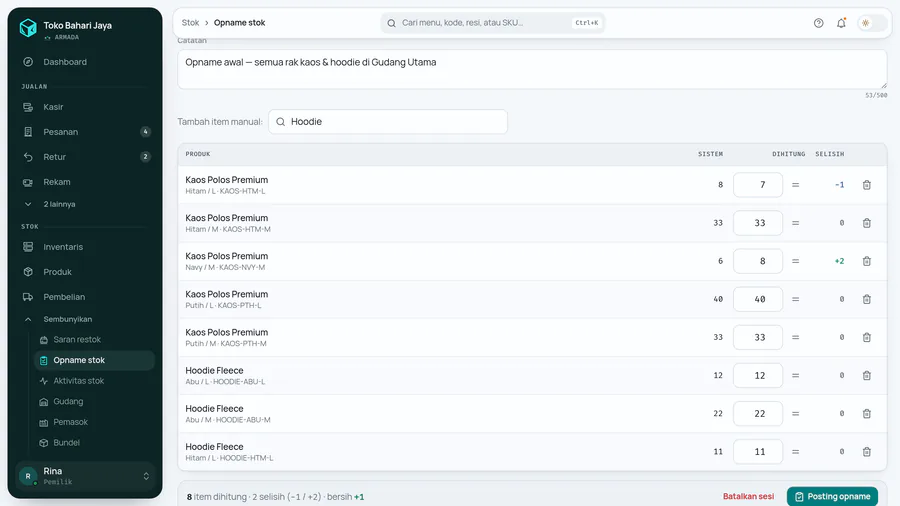Edit counted quantity for HOODIE-ABU-M
Screen dimensions: 900x506
(758, 414)
